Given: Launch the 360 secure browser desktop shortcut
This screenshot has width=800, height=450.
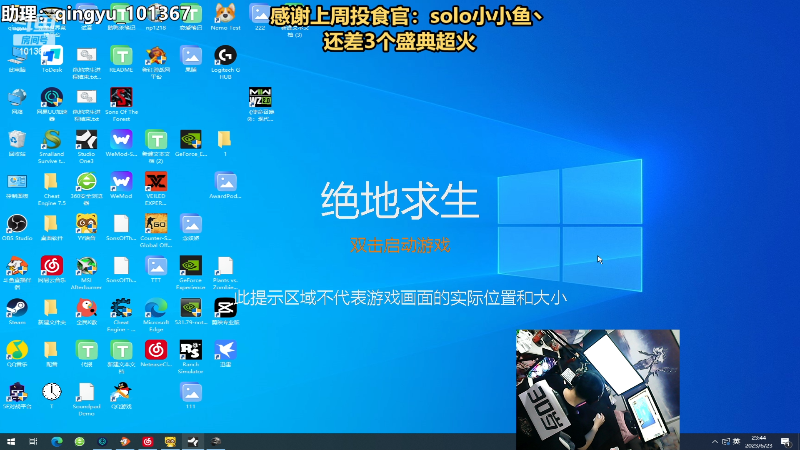Looking at the screenshot, I should (x=86, y=189).
